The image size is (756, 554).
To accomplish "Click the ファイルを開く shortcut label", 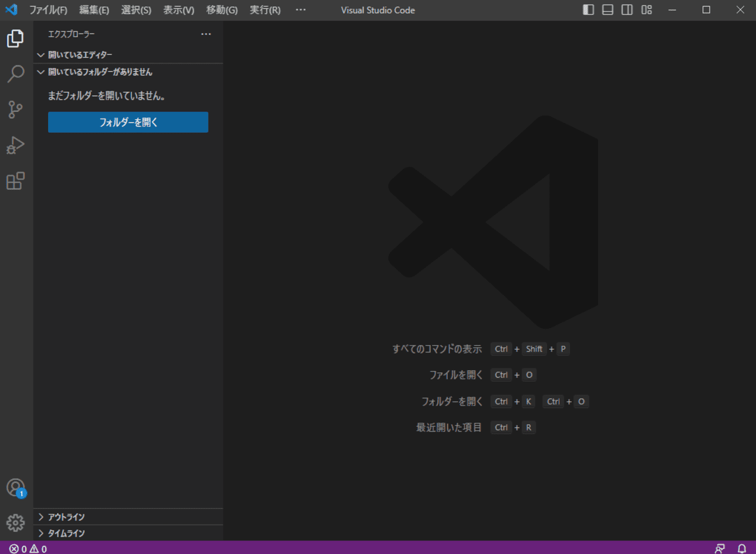I will pos(456,375).
